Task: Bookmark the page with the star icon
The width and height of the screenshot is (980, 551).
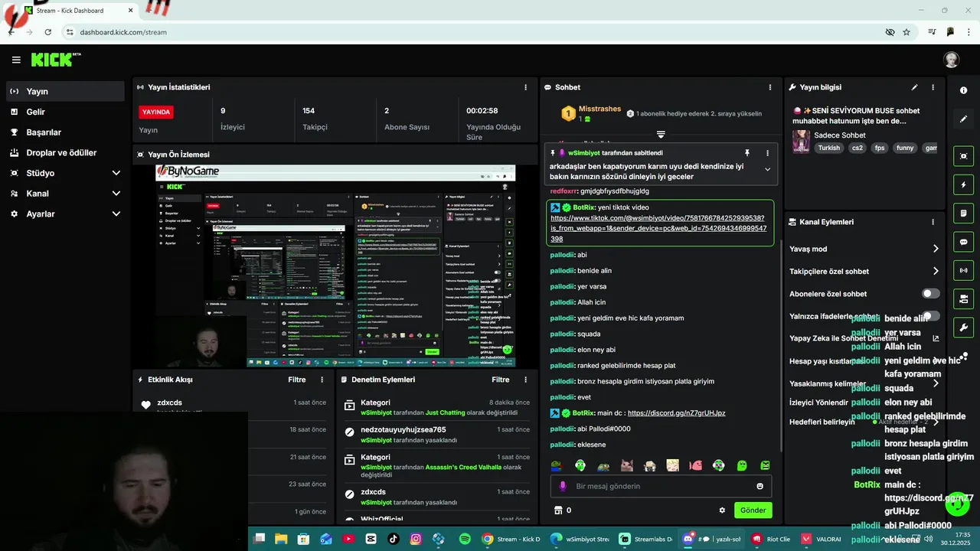Action: pyautogui.click(x=906, y=32)
